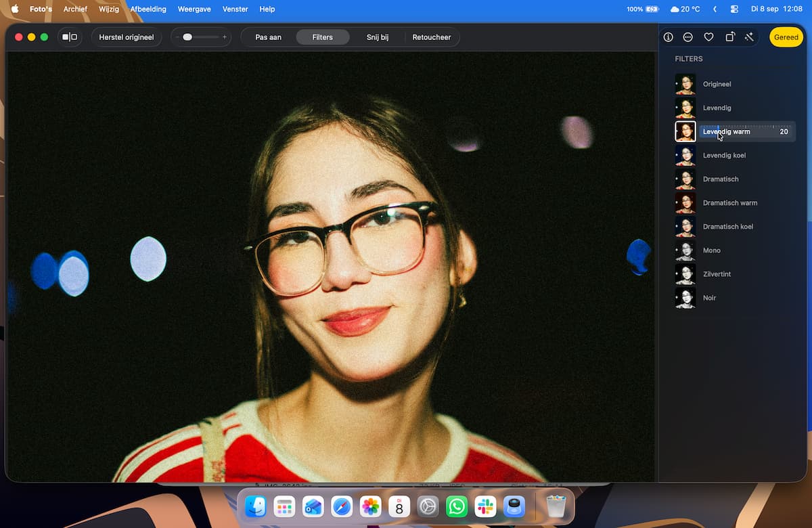Launch the Launchpad apps grid in the Dock
The image size is (812, 528).
coord(284,506)
